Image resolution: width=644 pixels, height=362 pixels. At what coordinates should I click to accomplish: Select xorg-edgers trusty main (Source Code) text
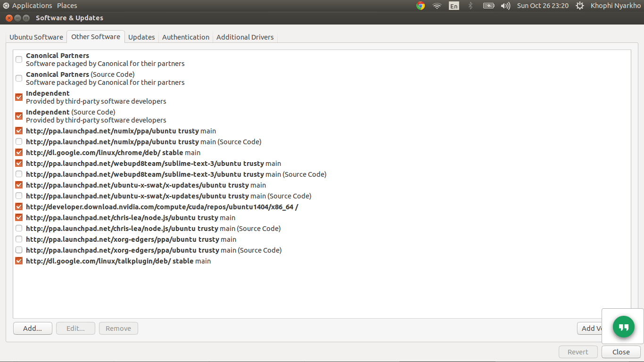click(x=154, y=250)
